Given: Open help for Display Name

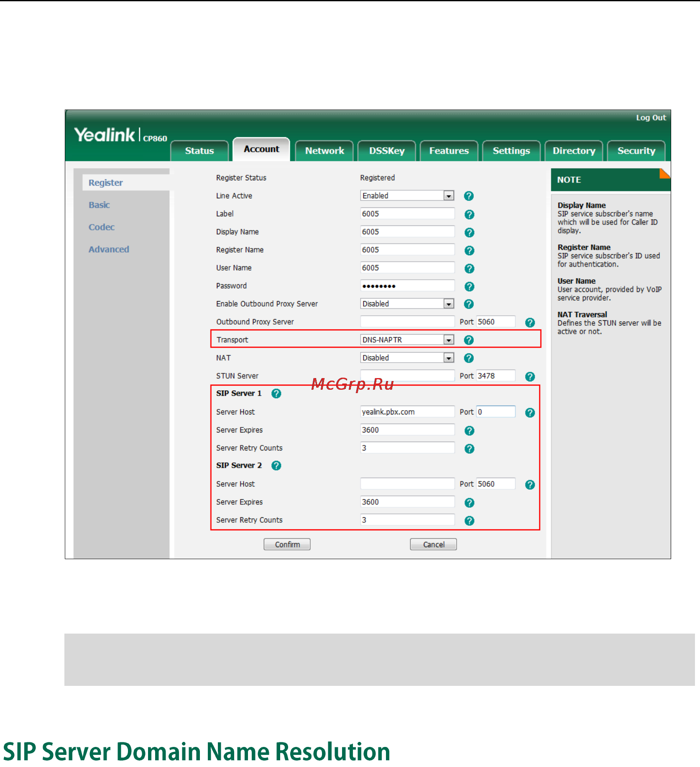Looking at the screenshot, I should (469, 233).
